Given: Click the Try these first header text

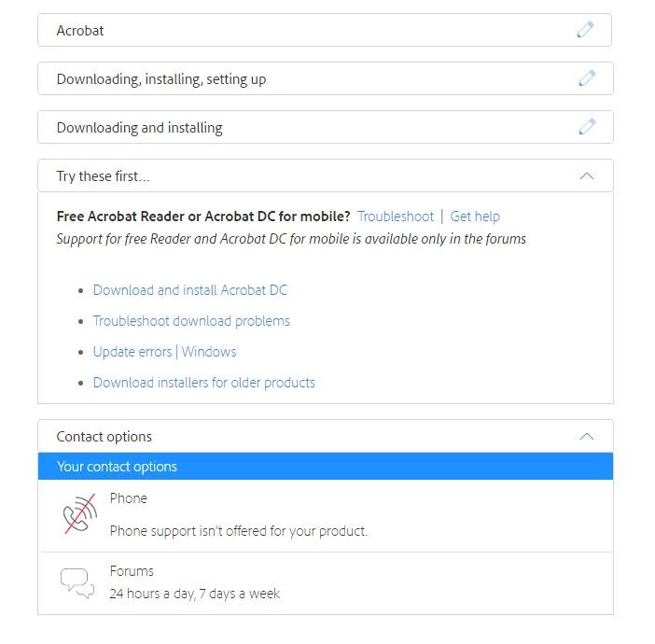Looking at the screenshot, I should [103, 176].
